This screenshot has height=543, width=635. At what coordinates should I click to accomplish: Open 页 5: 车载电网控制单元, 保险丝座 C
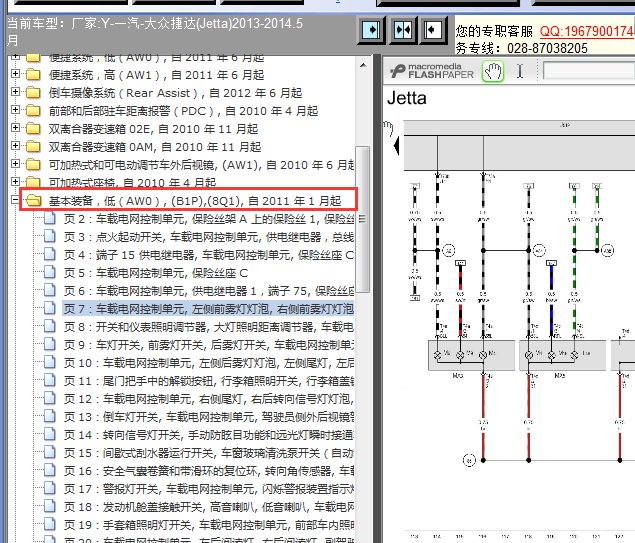[156, 273]
